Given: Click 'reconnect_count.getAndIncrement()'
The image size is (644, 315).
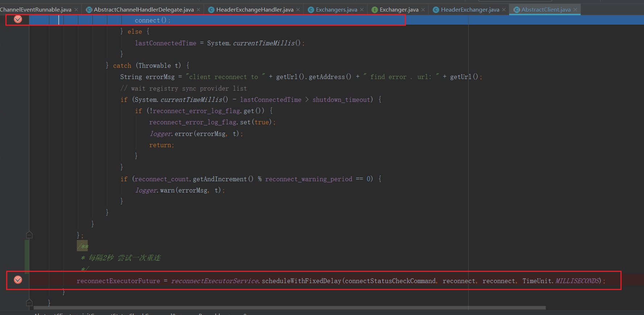Looking at the screenshot, I should click(x=194, y=179).
